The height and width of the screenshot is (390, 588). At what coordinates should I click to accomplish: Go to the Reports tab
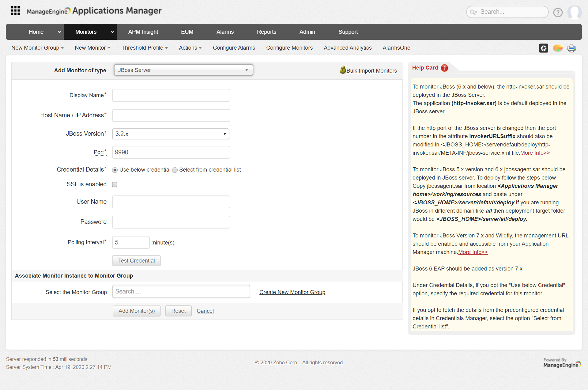coord(266,32)
